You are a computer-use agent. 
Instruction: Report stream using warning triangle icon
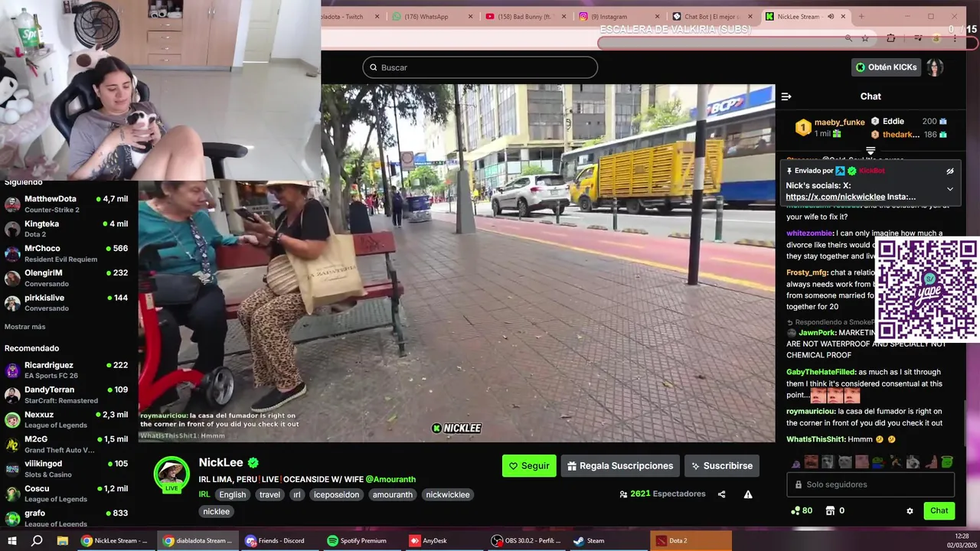(748, 494)
